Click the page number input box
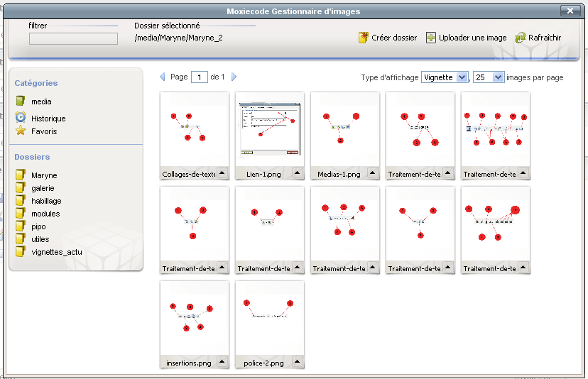The height and width of the screenshot is (379, 588). pos(200,77)
